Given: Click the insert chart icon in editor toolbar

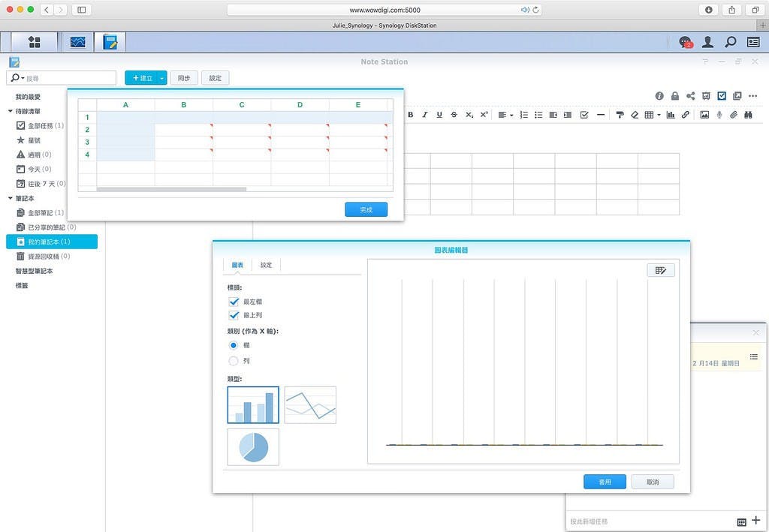Looking at the screenshot, I should (670, 115).
